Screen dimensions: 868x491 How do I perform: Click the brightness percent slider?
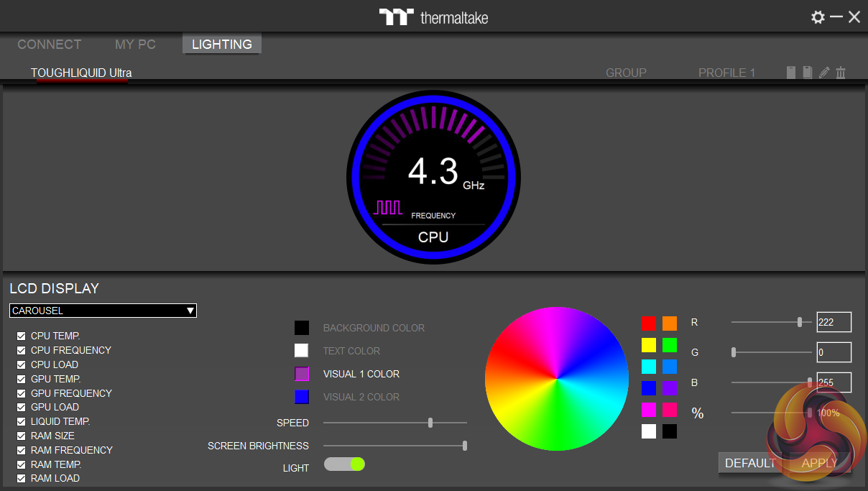coord(772,413)
